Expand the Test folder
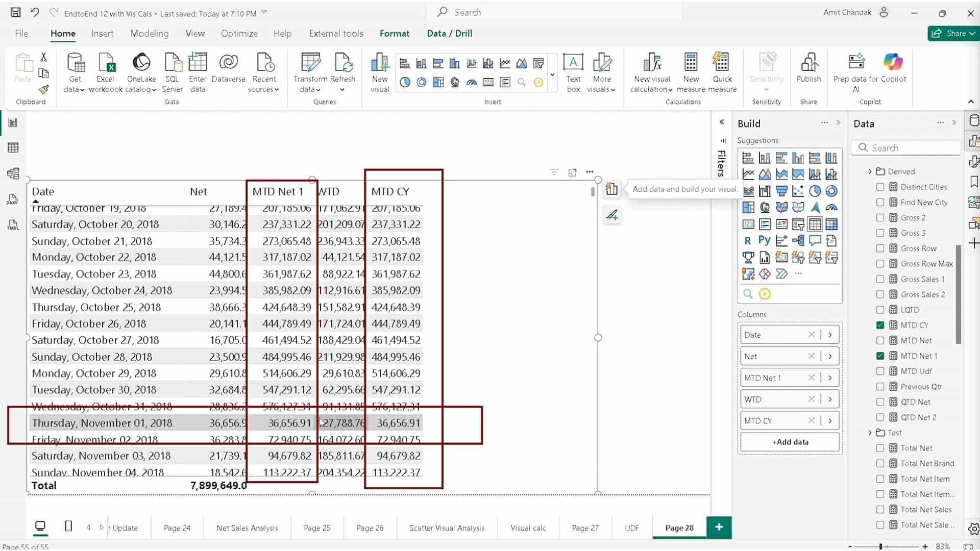The image size is (980, 551). tap(869, 432)
